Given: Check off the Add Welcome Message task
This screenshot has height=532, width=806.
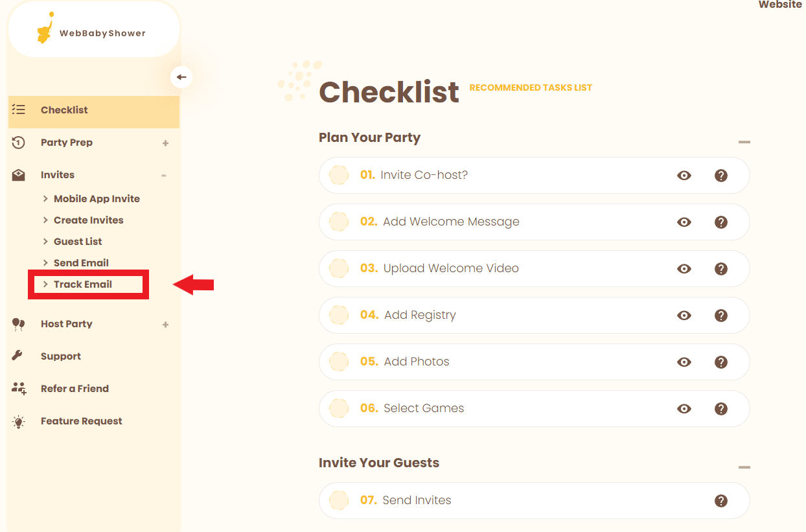Looking at the screenshot, I should tap(339, 222).
